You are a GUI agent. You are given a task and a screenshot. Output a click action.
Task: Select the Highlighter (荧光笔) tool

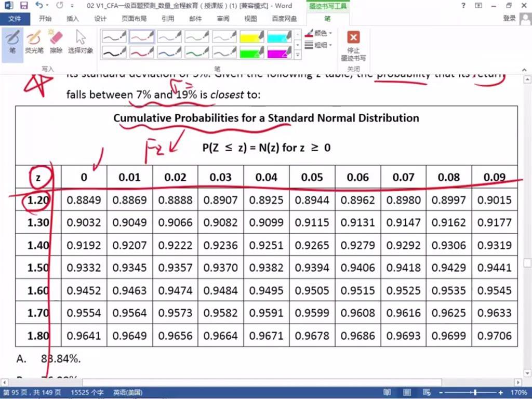pyautogui.click(x=34, y=42)
